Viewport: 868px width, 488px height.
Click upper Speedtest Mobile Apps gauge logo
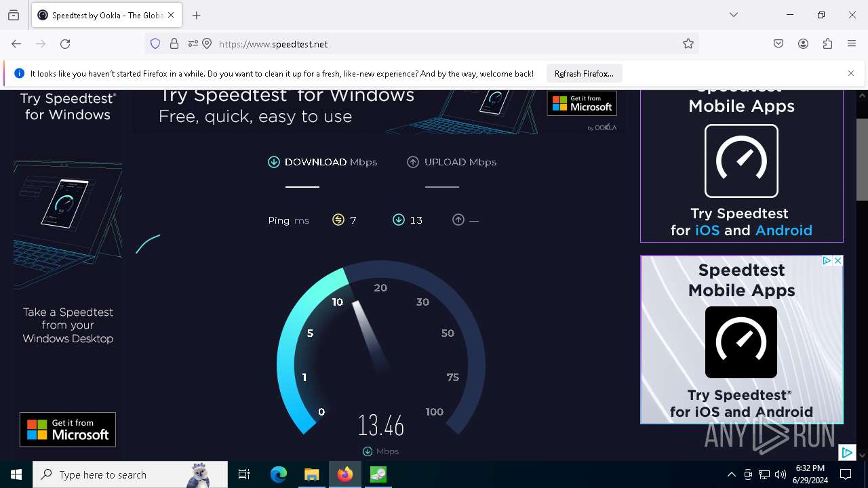741,161
